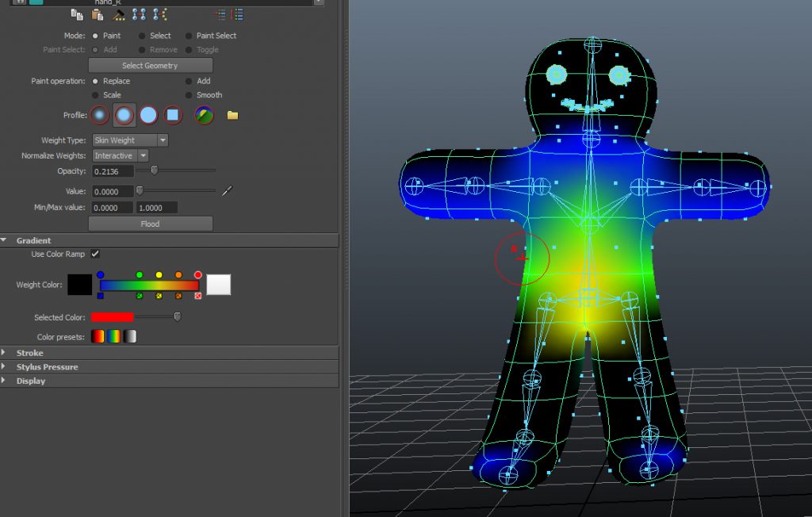Click the Flood button
Image resolution: width=812 pixels, height=517 pixels.
(x=150, y=224)
